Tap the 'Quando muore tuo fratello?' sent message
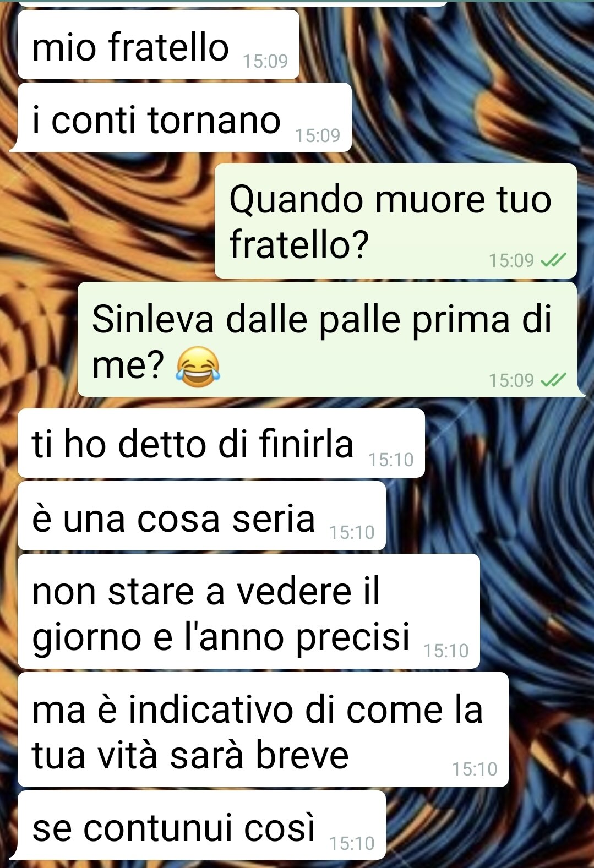The width and height of the screenshot is (594, 868). click(x=395, y=221)
